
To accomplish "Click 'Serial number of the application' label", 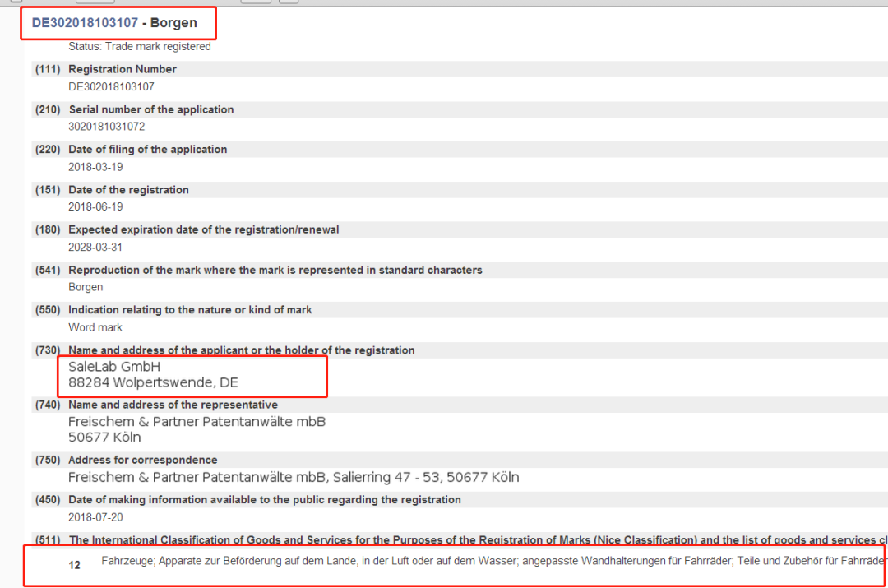I will [x=151, y=109].
